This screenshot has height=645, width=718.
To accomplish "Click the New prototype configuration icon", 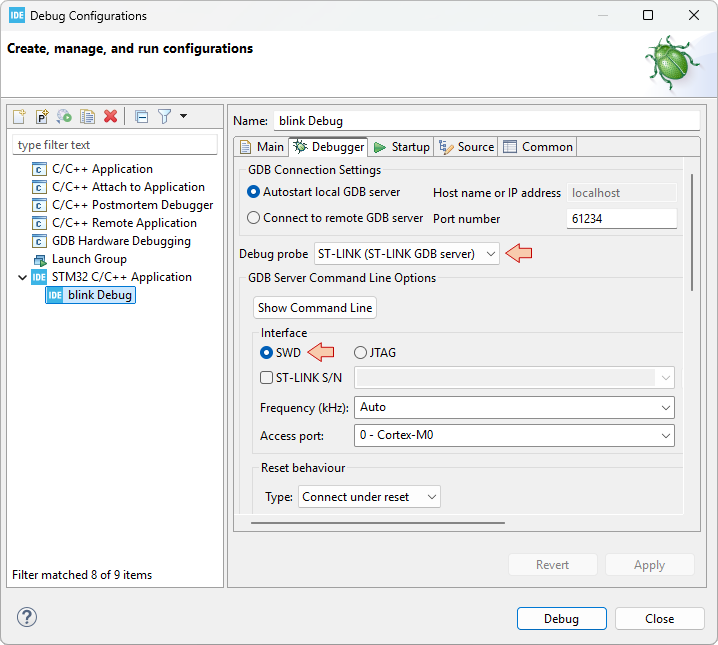I will pyautogui.click(x=42, y=117).
